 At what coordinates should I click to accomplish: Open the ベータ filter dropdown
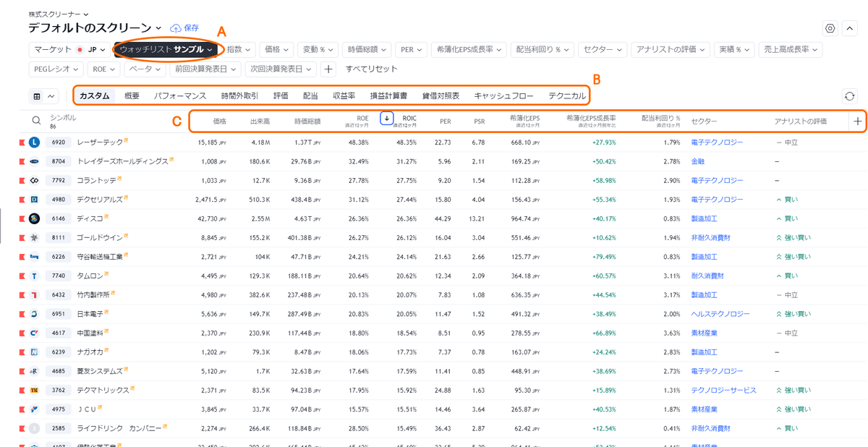tap(144, 69)
